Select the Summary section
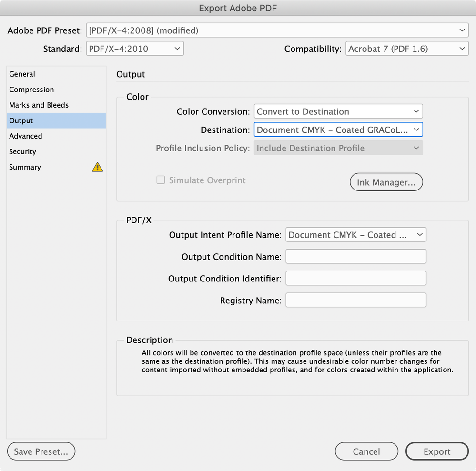 [x=56, y=167]
